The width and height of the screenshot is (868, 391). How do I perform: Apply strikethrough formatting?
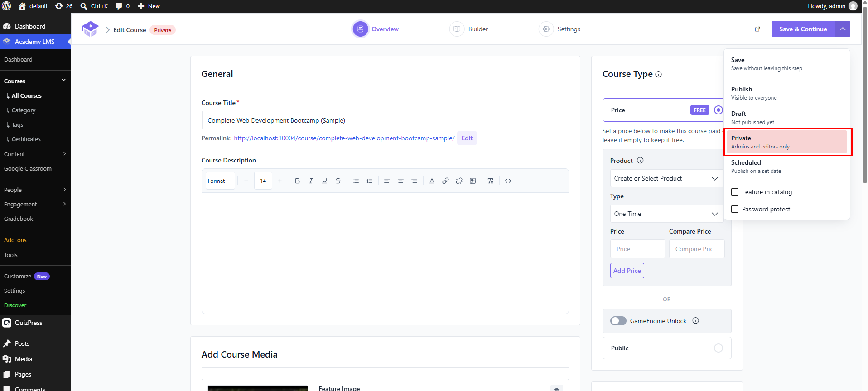338,181
